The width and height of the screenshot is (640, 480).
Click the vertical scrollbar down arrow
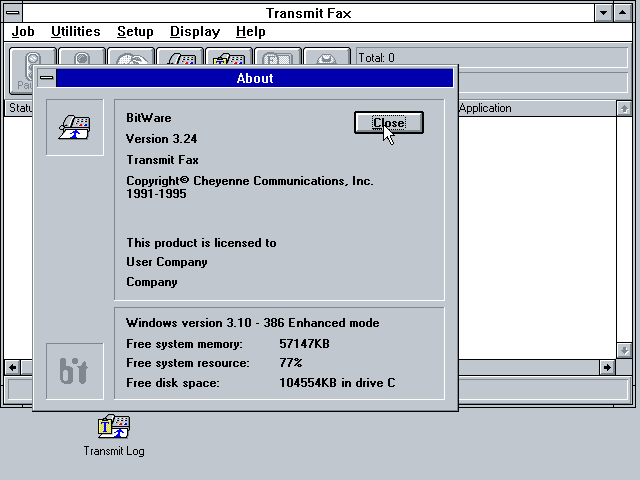point(624,350)
